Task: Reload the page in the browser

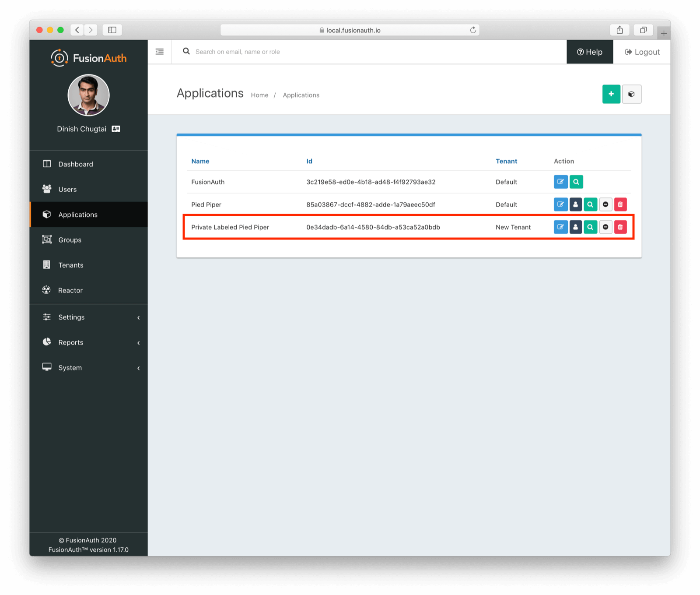Action: coord(473,30)
